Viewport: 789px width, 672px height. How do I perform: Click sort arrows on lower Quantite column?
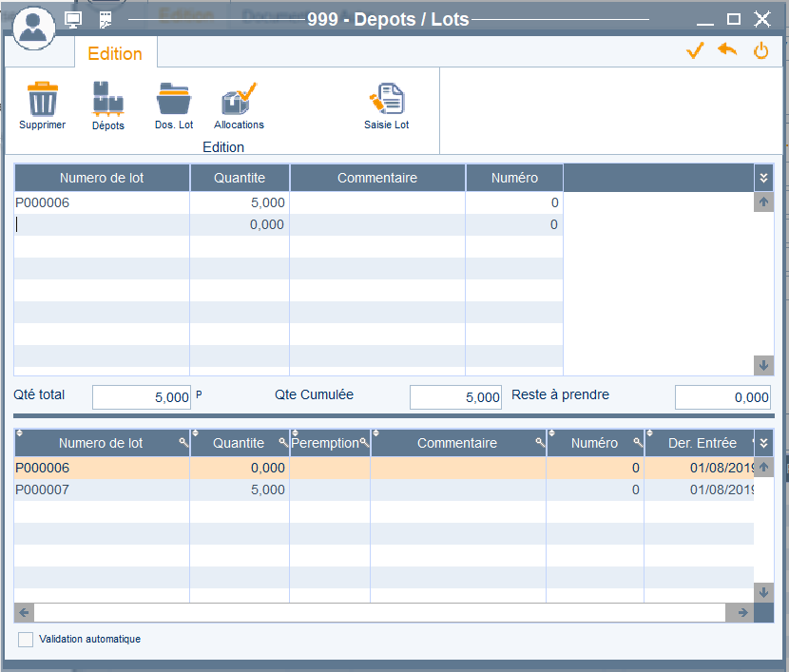pos(195,433)
